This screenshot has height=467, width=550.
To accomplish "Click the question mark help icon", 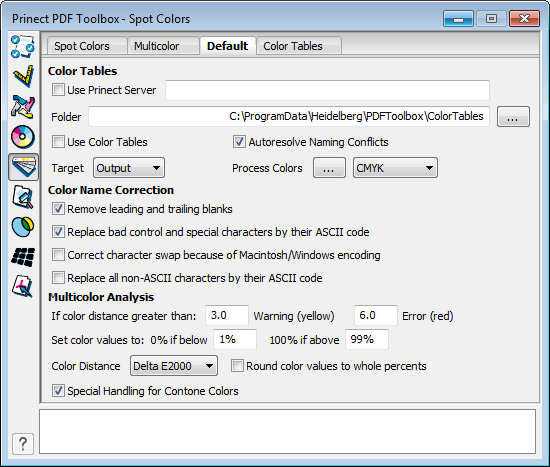I will (23, 444).
